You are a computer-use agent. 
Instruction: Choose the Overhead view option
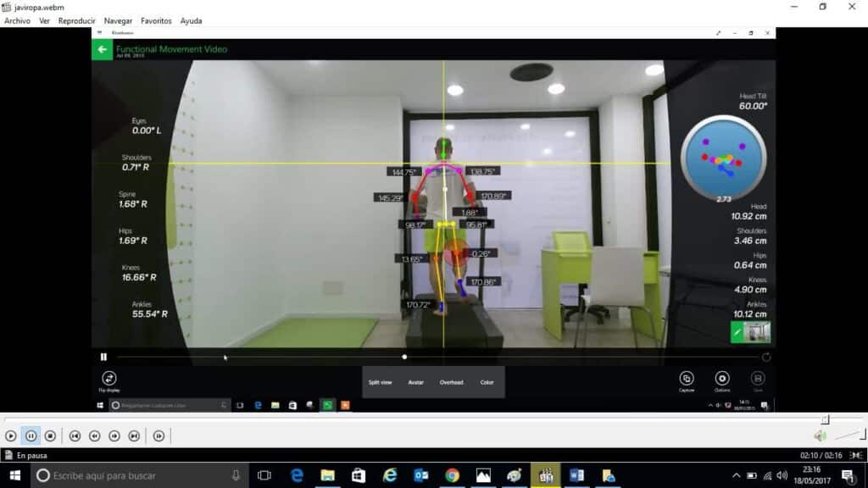pyautogui.click(x=451, y=382)
